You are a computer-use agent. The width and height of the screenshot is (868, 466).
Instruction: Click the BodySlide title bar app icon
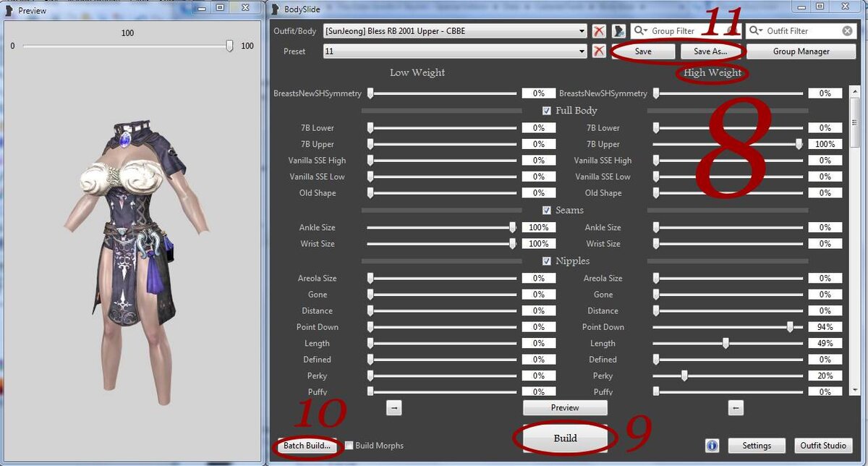tap(277, 9)
